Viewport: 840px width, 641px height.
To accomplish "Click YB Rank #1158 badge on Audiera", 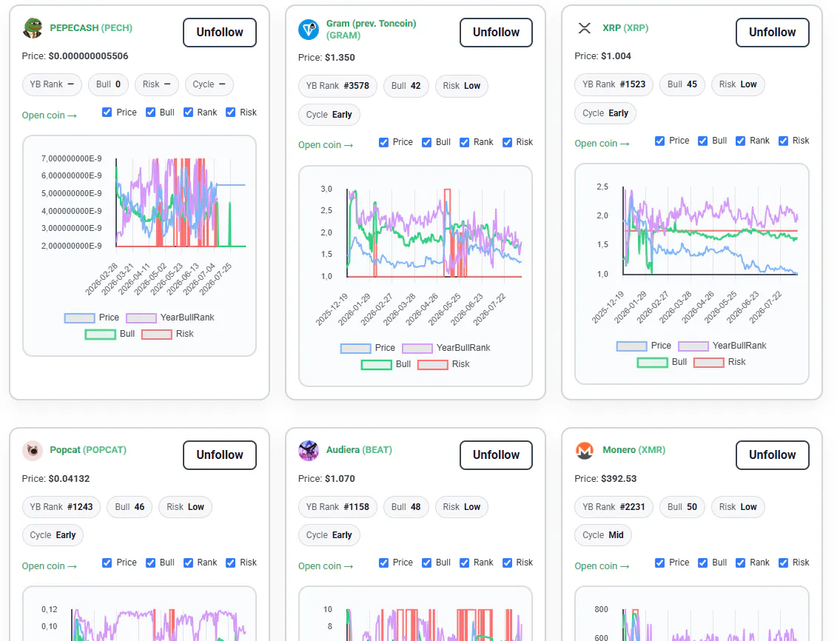I will click(337, 507).
